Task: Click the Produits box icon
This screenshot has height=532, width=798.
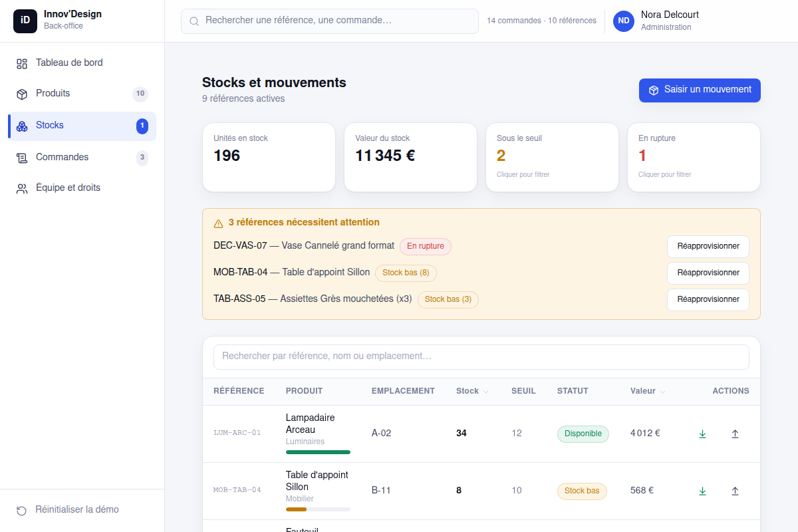Action: click(22, 94)
